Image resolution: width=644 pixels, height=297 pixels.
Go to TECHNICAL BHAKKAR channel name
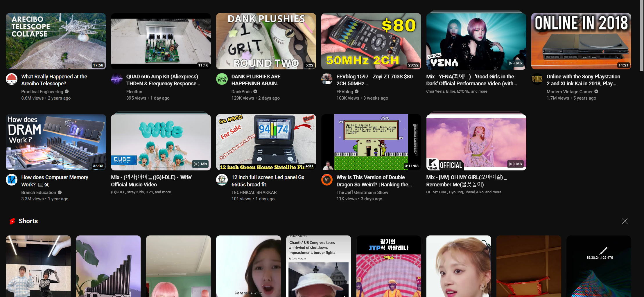[254, 192]
